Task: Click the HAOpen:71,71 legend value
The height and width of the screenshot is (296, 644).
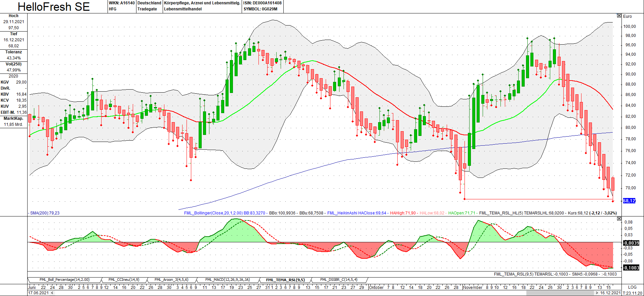Action: (462, 213)
